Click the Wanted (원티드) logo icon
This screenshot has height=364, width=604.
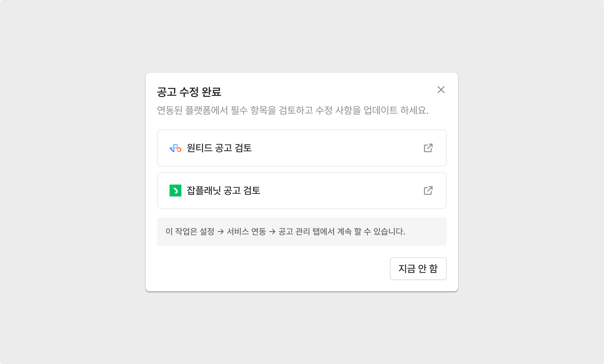(175, 148)
